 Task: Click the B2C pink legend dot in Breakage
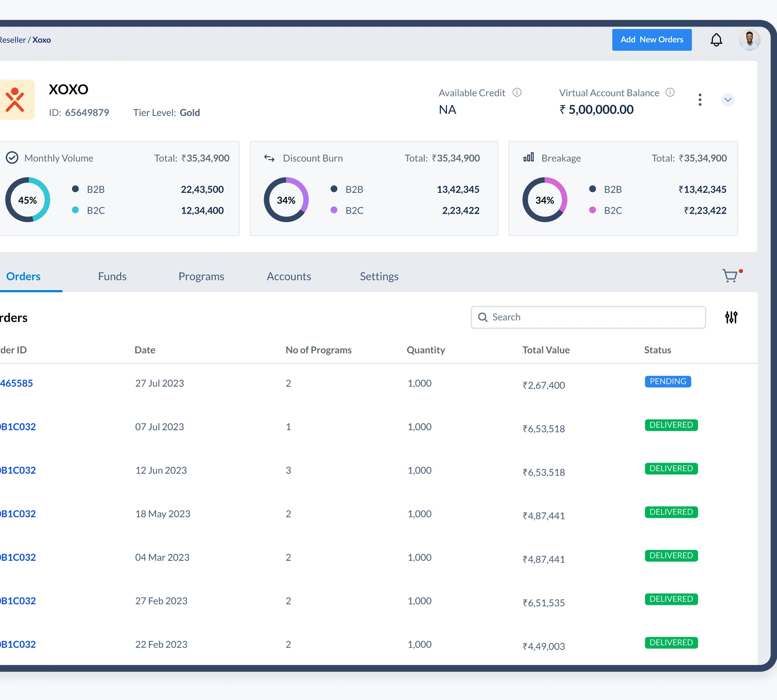point(593,210)
